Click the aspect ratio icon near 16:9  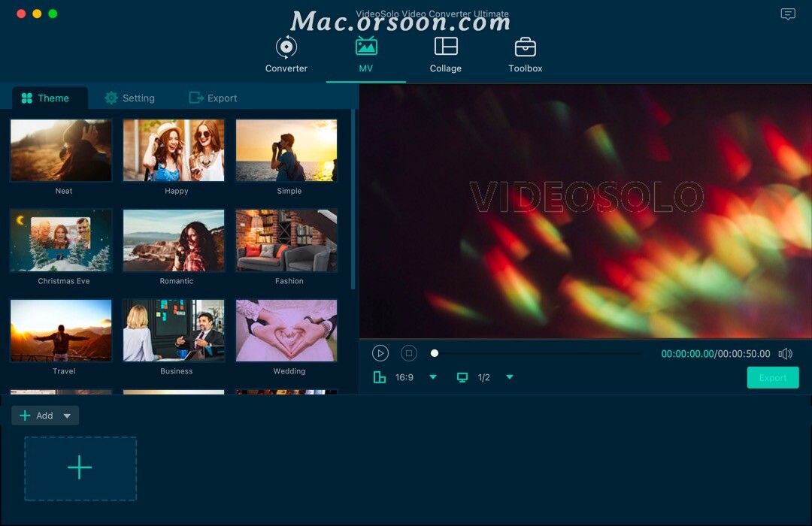[380, 377]
